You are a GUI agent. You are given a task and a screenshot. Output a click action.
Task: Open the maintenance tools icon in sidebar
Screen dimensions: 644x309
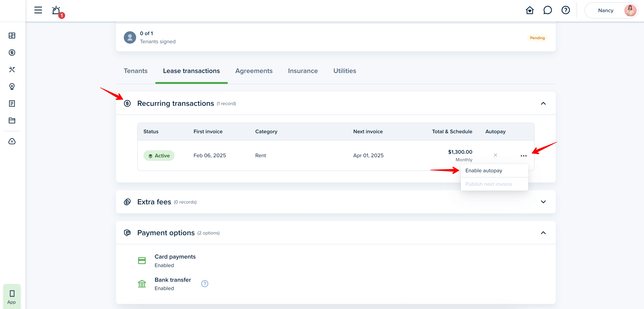[x=12, y=70]
